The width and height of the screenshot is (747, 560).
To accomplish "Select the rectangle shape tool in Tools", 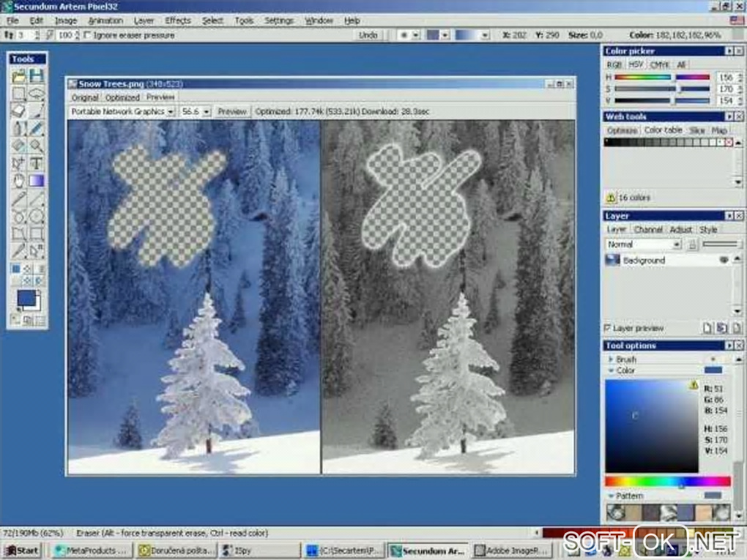I will tap(36, 234).
